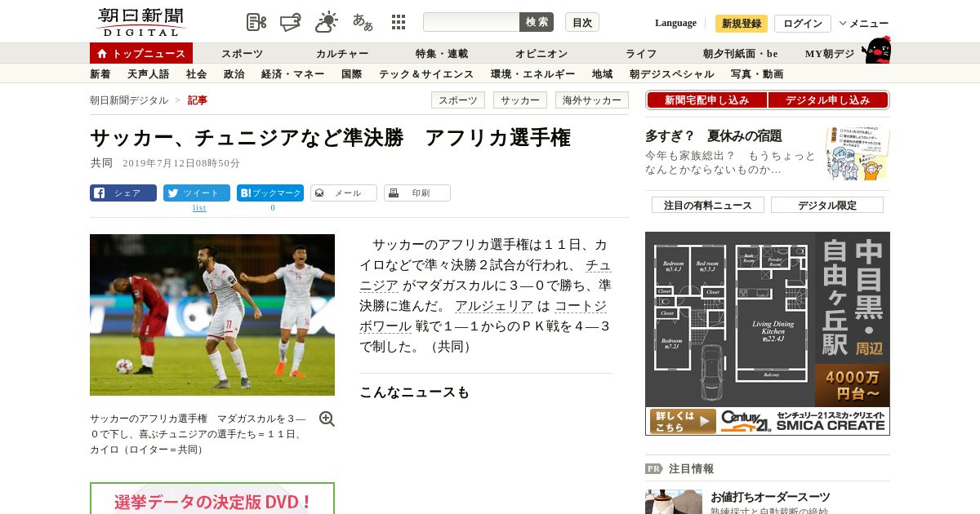Open the 目次 table of contents

pos(582,22)
